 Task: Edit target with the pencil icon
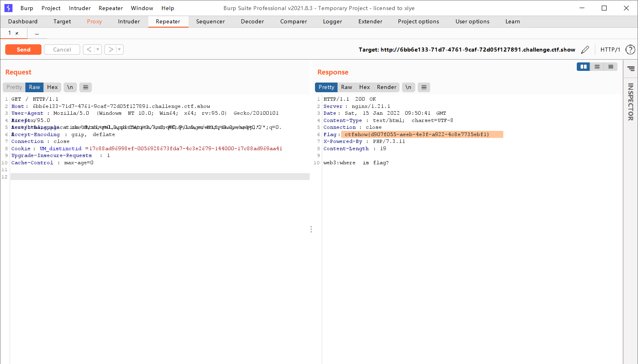585,50
